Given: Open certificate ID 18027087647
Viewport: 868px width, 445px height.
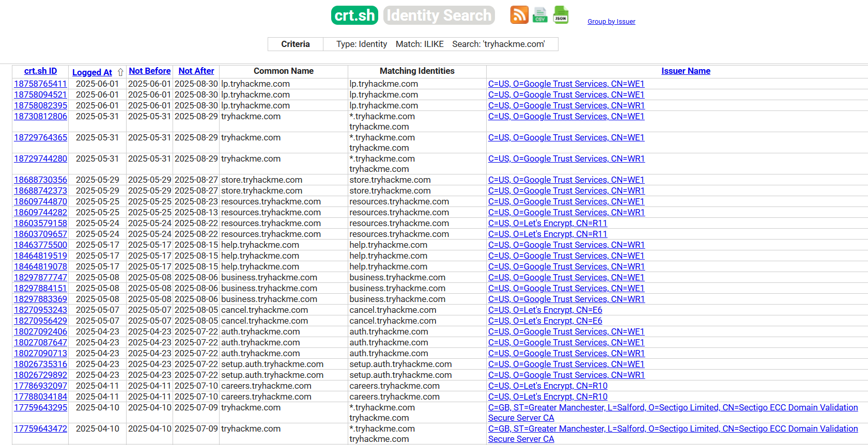Looking at the screenshot, I should click(40, 342).
